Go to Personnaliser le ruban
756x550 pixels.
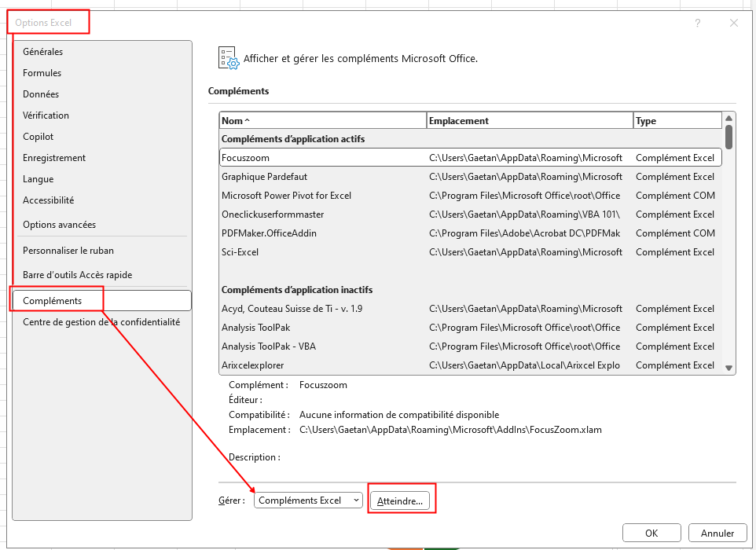tap(68, 251)
